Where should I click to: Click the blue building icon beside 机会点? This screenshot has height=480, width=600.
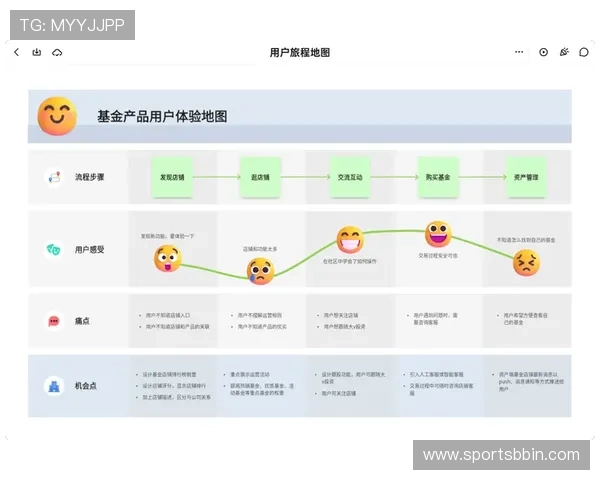[54, 386]
